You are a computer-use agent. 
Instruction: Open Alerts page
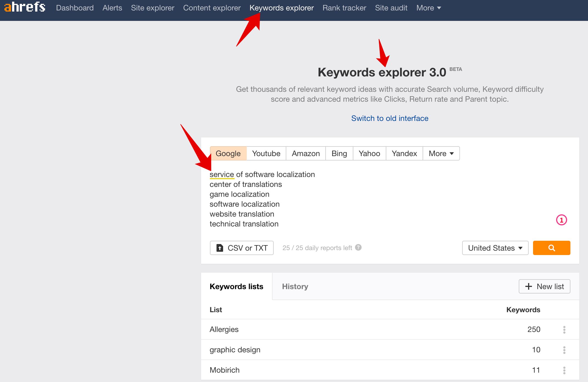tap(112, 8)
